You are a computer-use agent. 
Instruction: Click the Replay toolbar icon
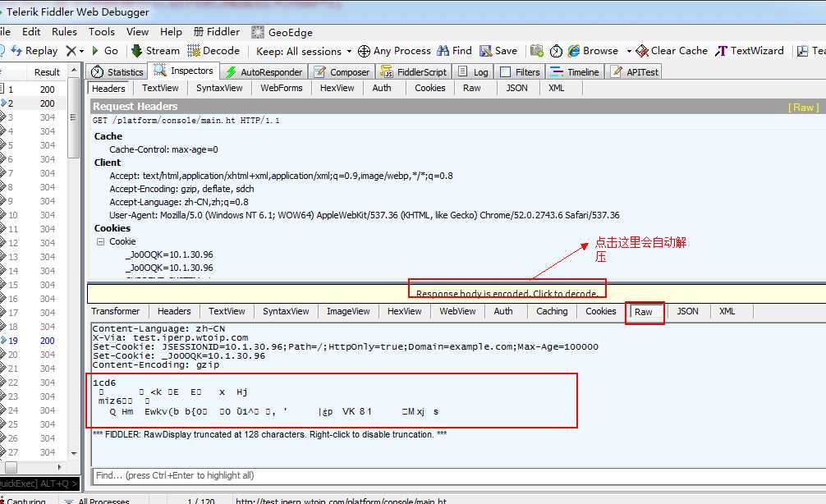pos(17,51)
